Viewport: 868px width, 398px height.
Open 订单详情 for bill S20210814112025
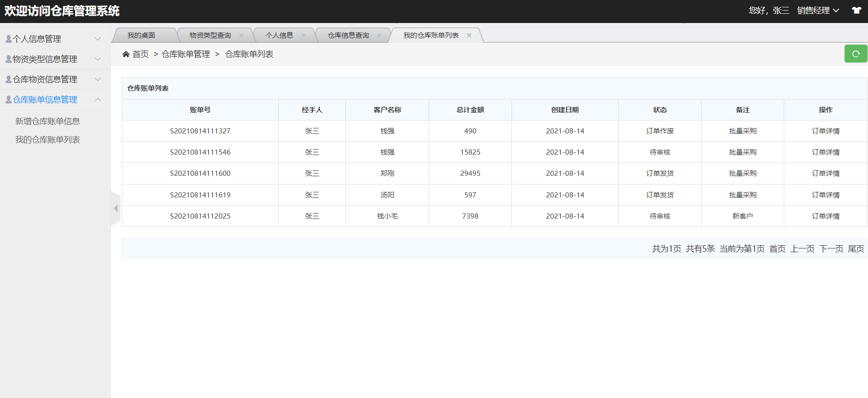(826, 216)
